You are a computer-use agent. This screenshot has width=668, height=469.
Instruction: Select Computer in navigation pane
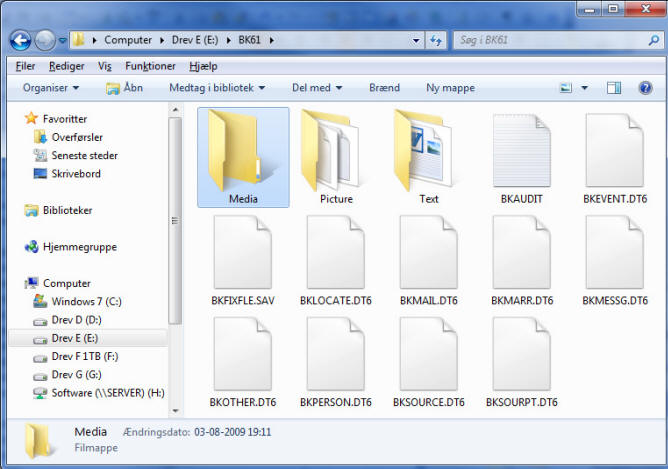66,283
